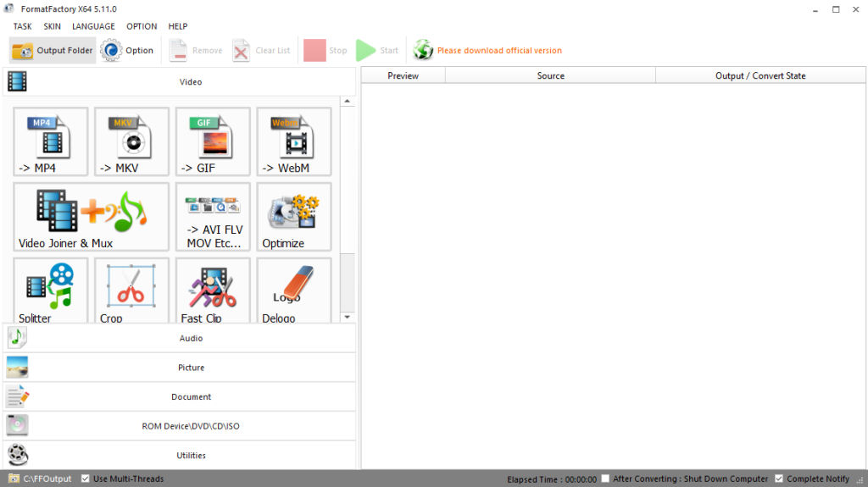868x487 pixels.
Task: Launch Video Joiner & Mux tool
Action: point(91,217)
